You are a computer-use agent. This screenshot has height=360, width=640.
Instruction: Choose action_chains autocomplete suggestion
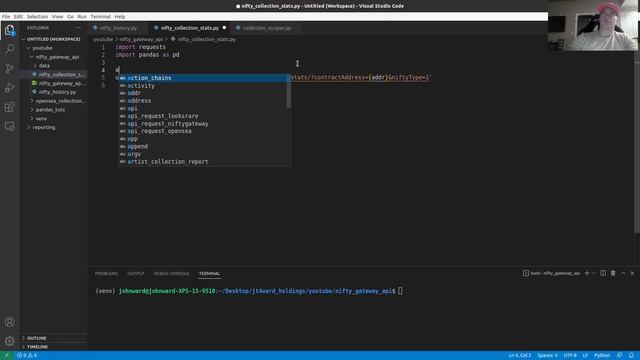203,78
